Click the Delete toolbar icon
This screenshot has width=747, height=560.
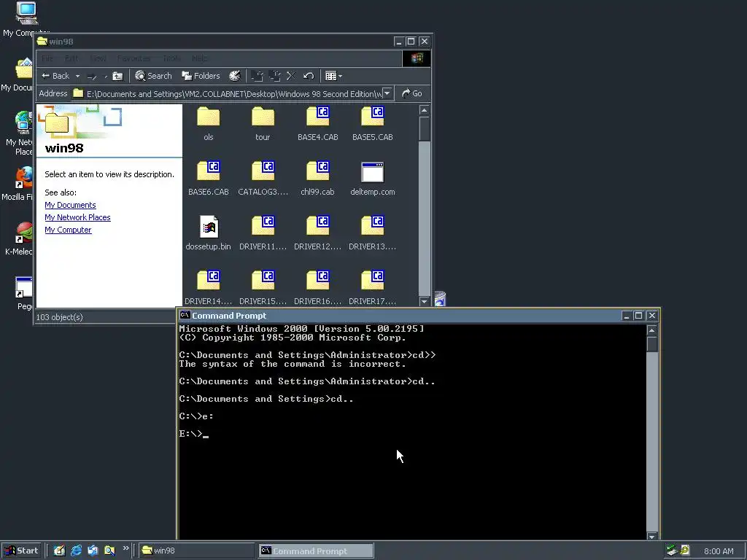point(291,76)
